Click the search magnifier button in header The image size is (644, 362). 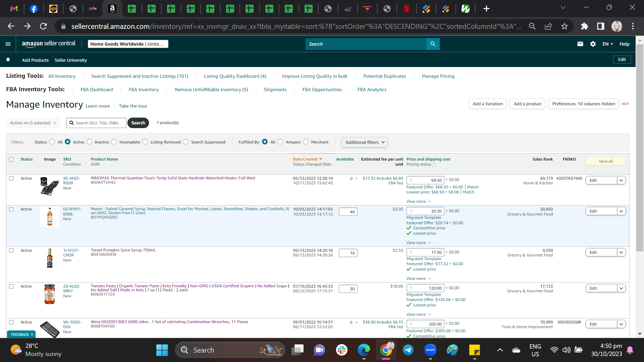tap(433, 44)
